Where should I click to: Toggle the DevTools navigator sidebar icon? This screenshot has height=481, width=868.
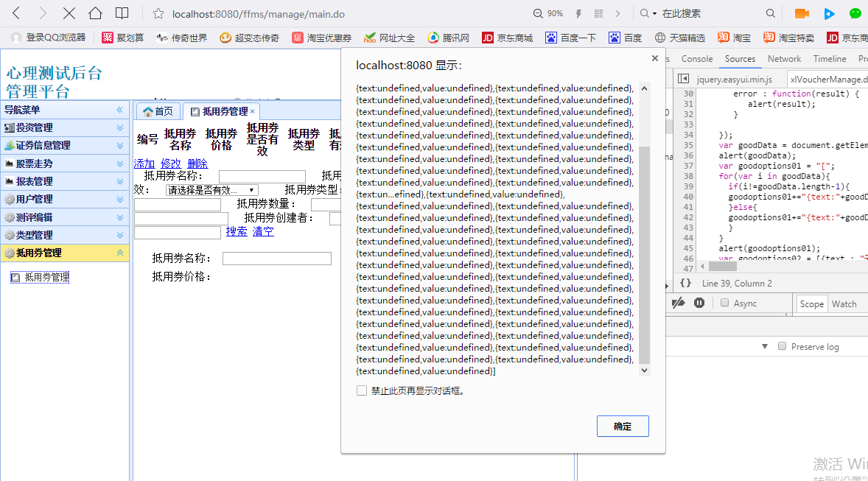[x=684, y=79]
